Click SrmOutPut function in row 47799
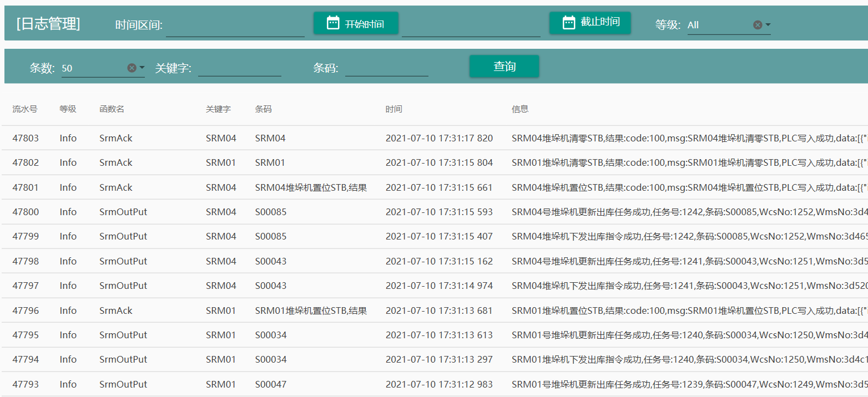This screenshot has height=397, width=868. pos(123,236)
